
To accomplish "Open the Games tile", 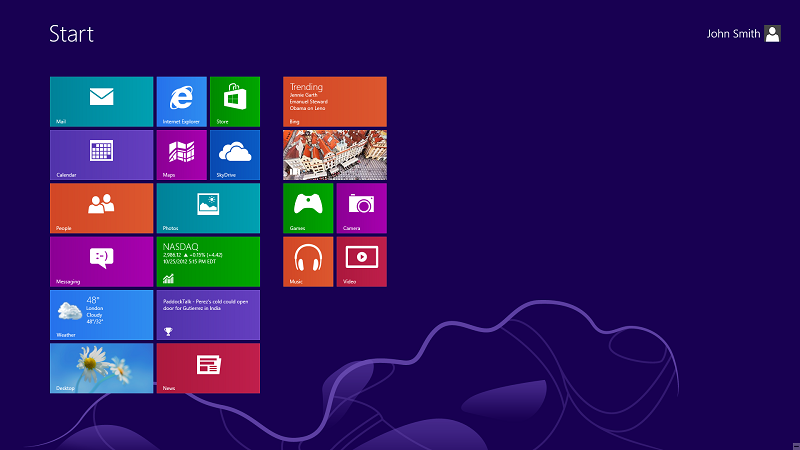I will [x=308, y=208].
